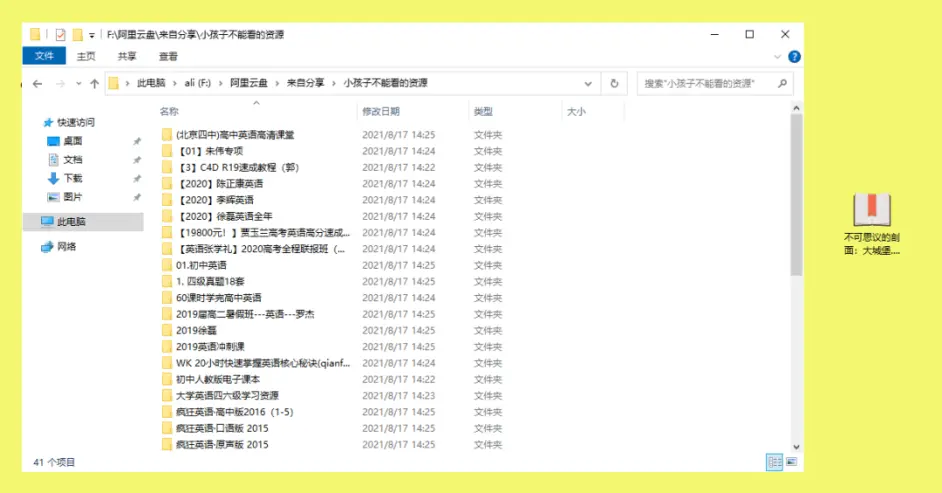The width and height of the screenshot is (942, 493).
Task: Sort by the 修改日期 column header
Action: [x=381, y=111]
